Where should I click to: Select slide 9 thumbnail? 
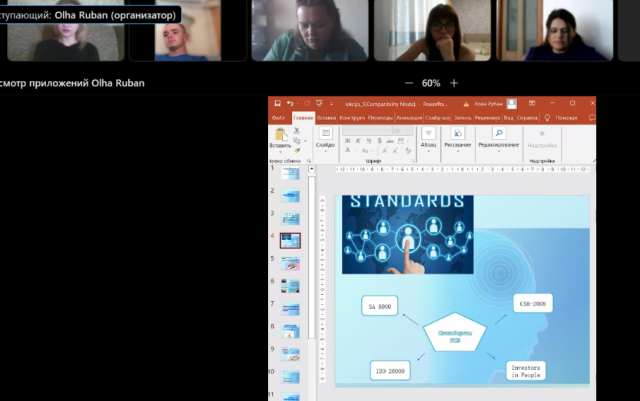(290, 354)
